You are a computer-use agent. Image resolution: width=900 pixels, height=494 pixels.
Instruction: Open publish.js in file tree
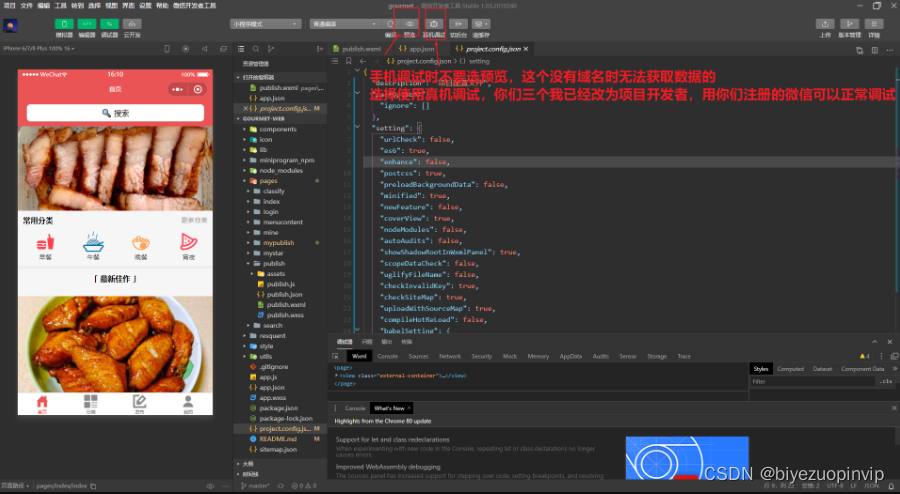click(280, 284)
